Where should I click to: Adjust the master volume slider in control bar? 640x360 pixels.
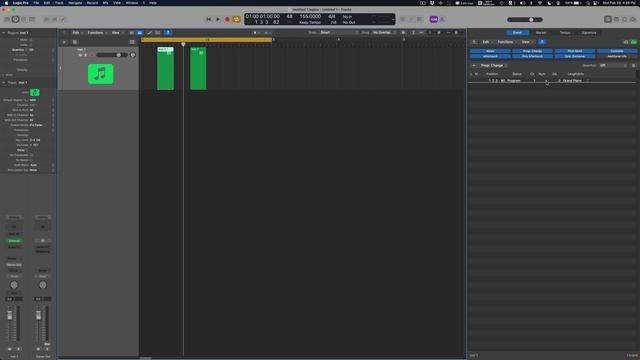(x=524, y=20)
